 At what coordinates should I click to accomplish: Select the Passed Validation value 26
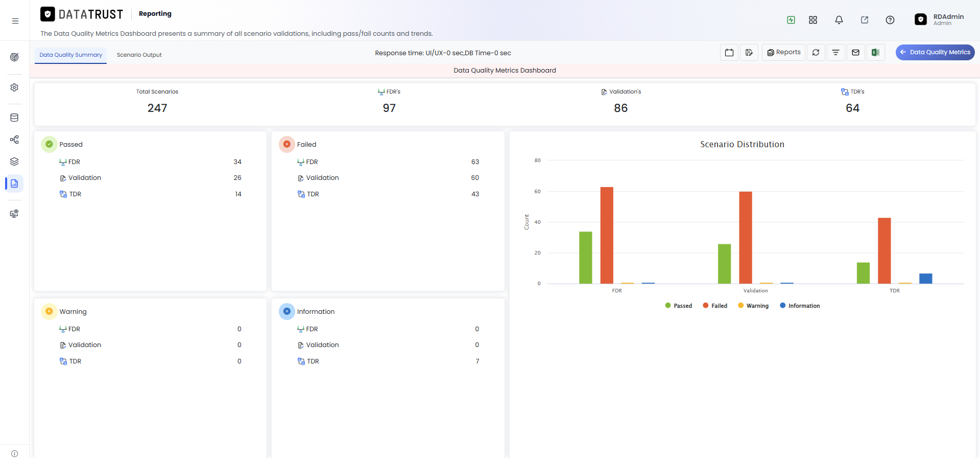tap(237, 178)
